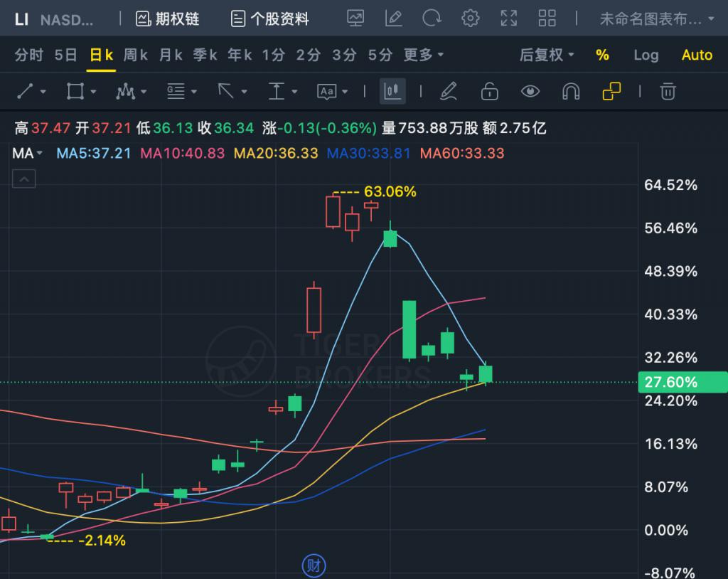Image resolution: width=728 pixels, height=579 pixels.
Task: Select the 分时 intraday tab
Action: coord(29,55)
